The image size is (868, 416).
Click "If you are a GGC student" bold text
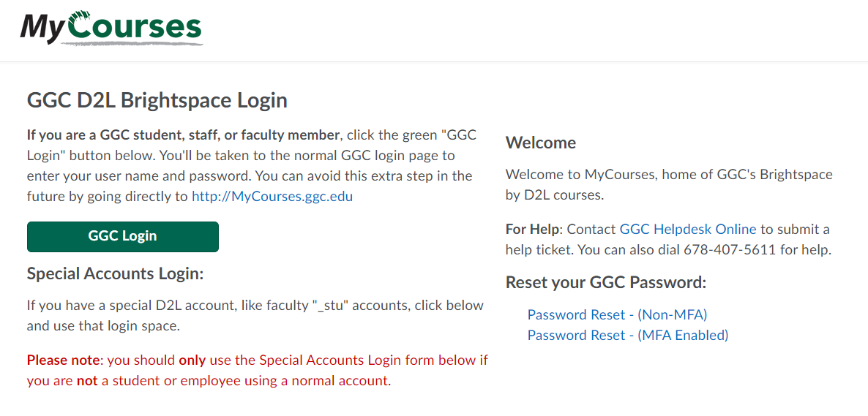point(183,135)
